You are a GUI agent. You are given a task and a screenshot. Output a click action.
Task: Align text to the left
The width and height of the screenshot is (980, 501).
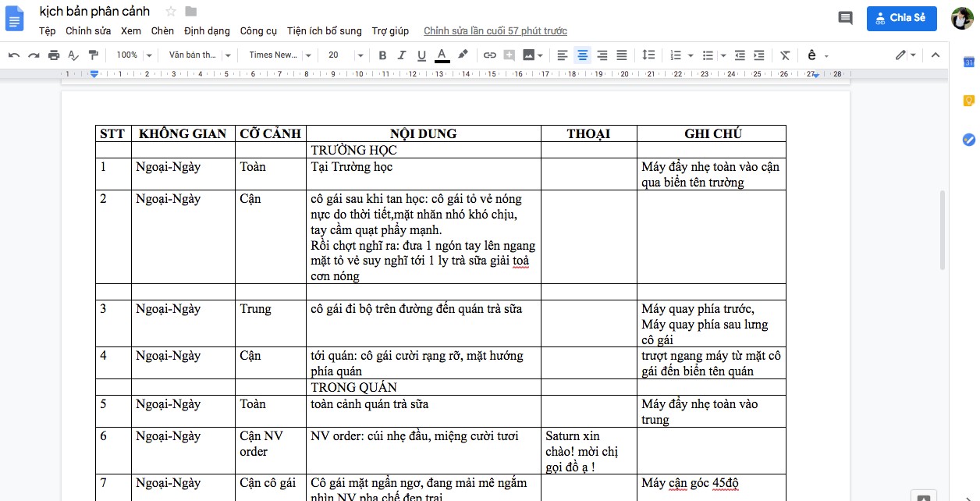pyautogui.click(x=563, y=55)
